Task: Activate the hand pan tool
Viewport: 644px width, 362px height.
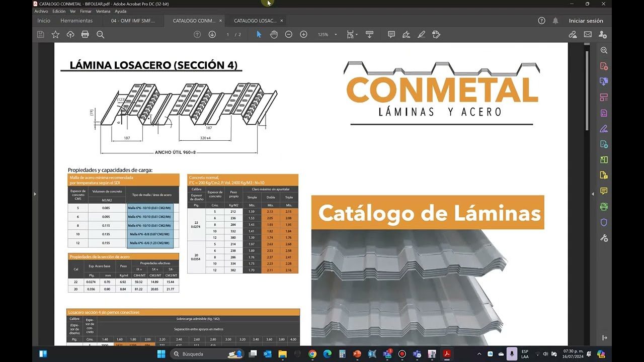Action: 274,34
